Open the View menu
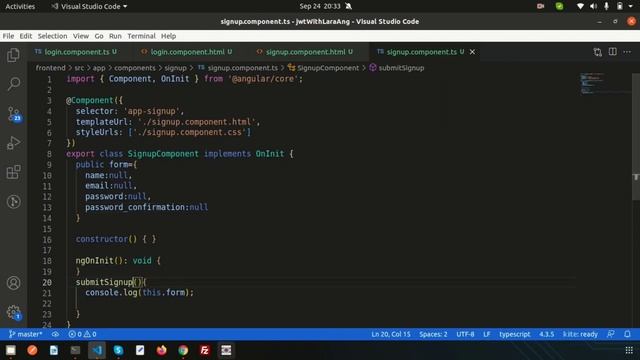This screenshot has height=360, width=640. tap(81, 36)
